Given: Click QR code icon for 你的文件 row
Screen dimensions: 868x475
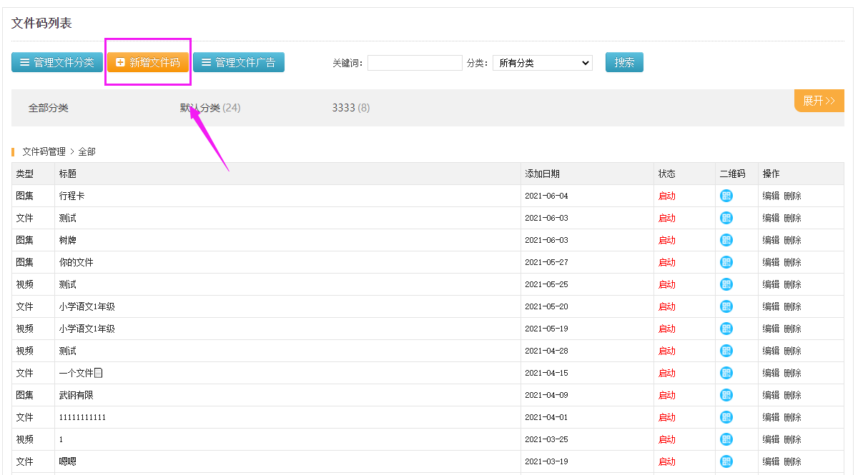Looking at the screenshot, I should click(726, 262).
